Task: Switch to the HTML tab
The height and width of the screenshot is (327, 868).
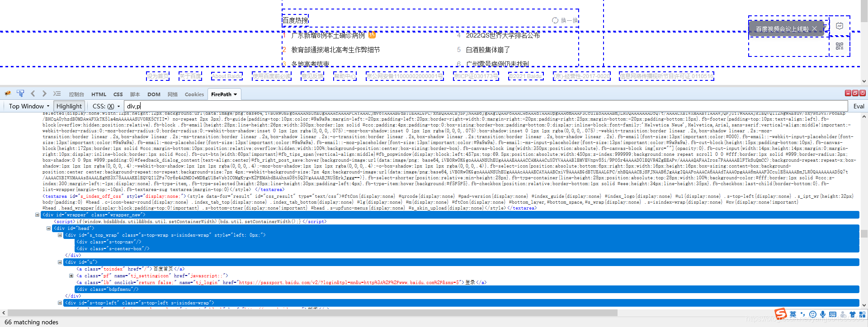Action: point(99,94)
